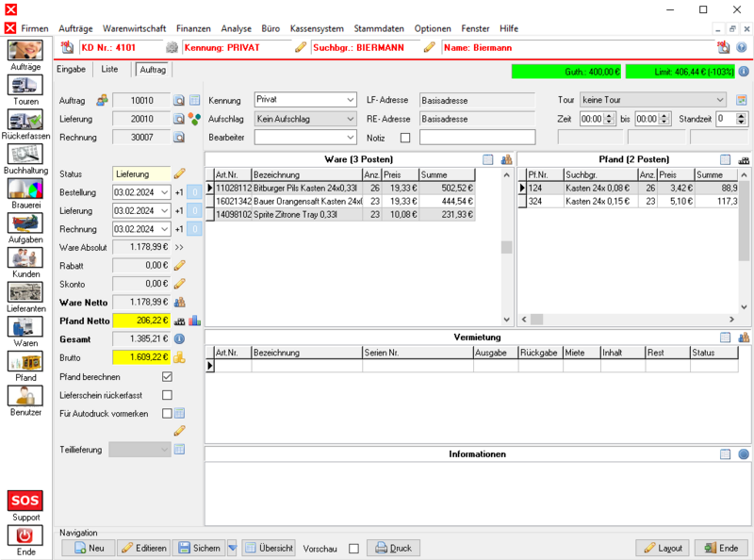Open the Buchhaltung sidebar icon
The image size is (754, 560).
(25, 155)
